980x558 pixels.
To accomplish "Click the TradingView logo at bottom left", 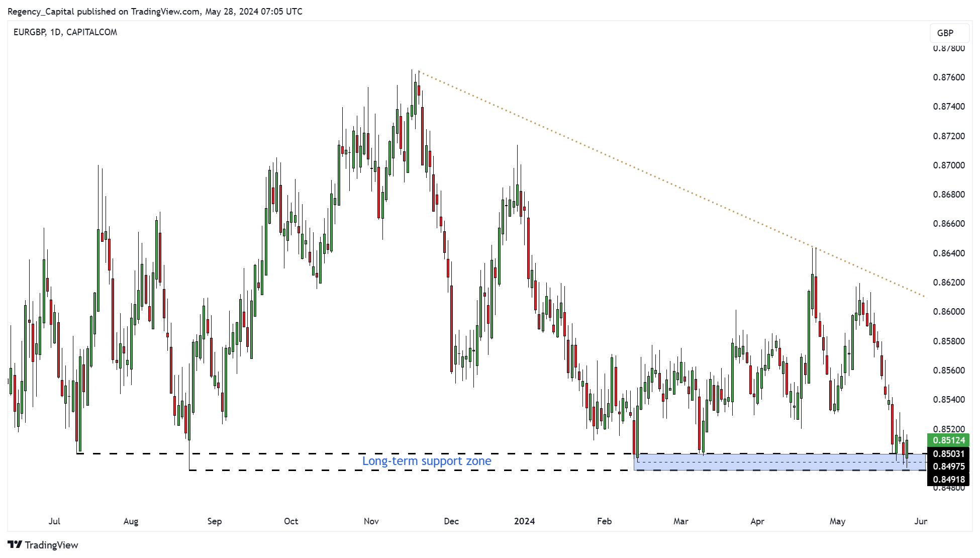I will point(43,545).
